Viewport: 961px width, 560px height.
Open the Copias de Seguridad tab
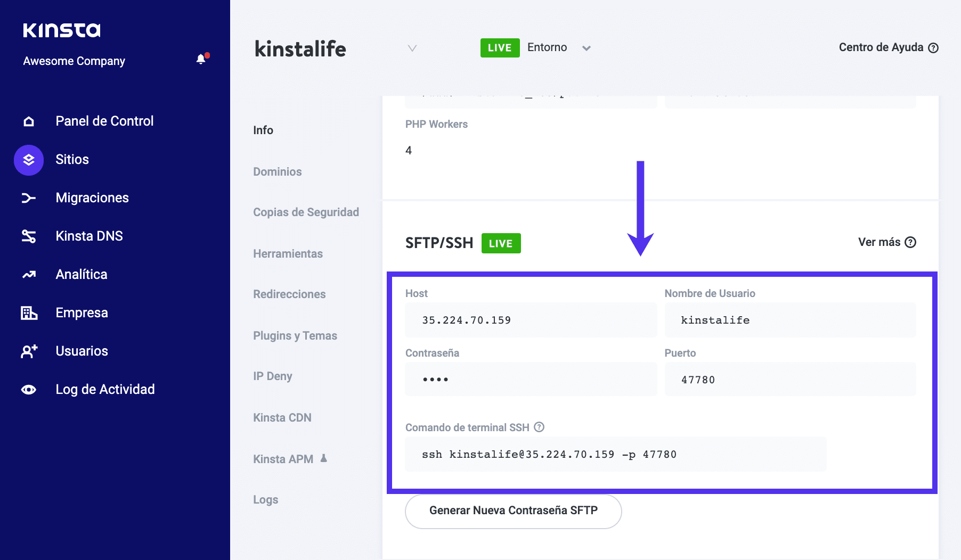coord(306,212)
